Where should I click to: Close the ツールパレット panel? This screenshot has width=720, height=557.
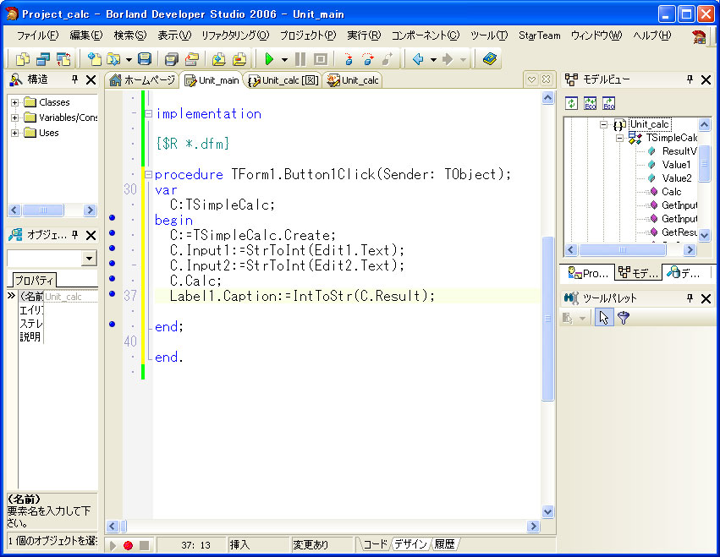click(706, 298)
